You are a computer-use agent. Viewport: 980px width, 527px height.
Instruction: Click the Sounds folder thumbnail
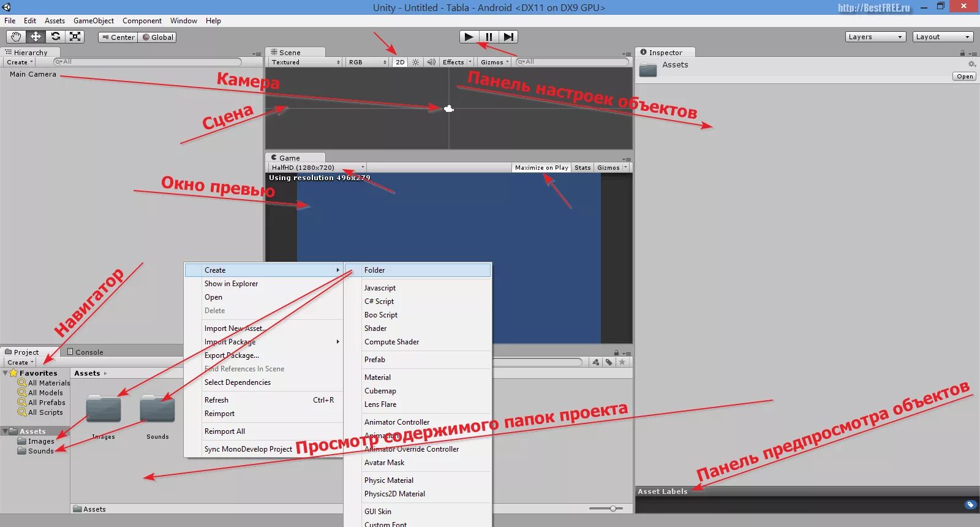[x=157, y=409]
